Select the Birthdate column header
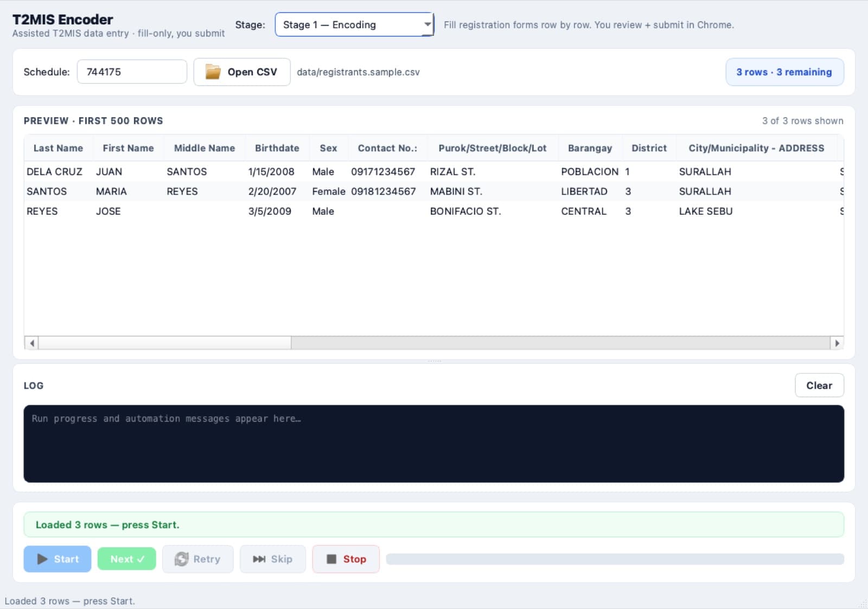Image resolution: width=868 pixels, height=609 pixels. click(277, 148)
